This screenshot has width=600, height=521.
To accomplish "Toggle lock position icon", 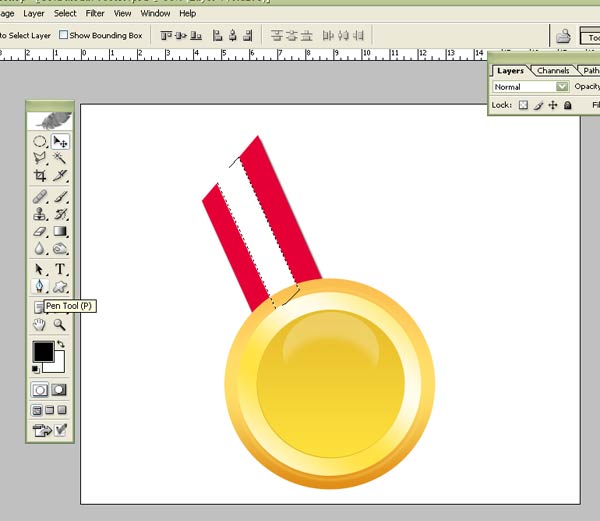I will coord(553,105).
